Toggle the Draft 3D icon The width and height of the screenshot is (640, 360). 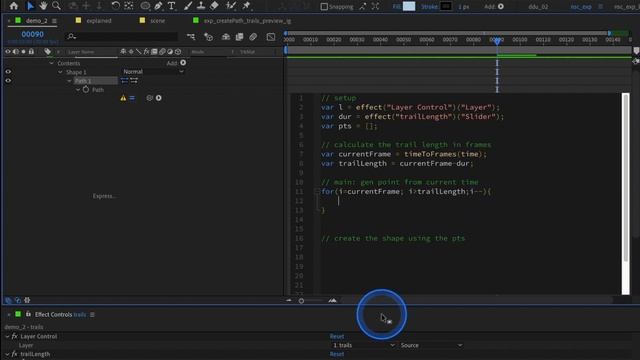[x=208, y=37]
